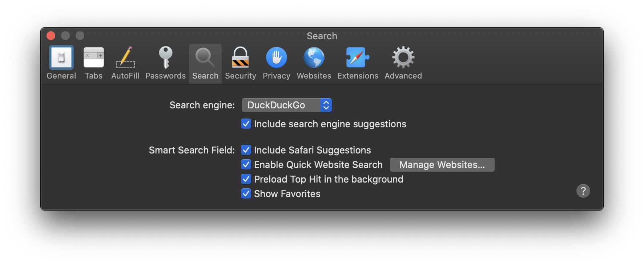Open help with the question mark button
Viewport: 644px width, 264px height.
click(583, 191)
